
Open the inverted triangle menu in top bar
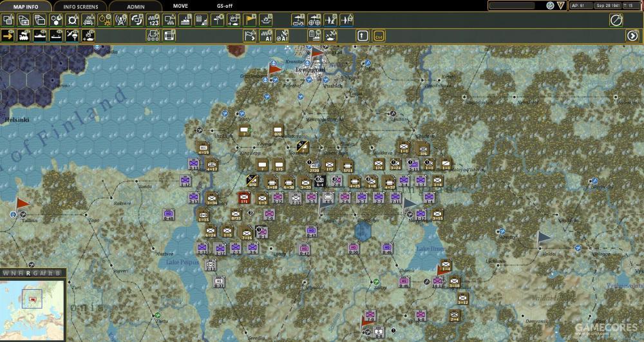(x=561, y=5)
